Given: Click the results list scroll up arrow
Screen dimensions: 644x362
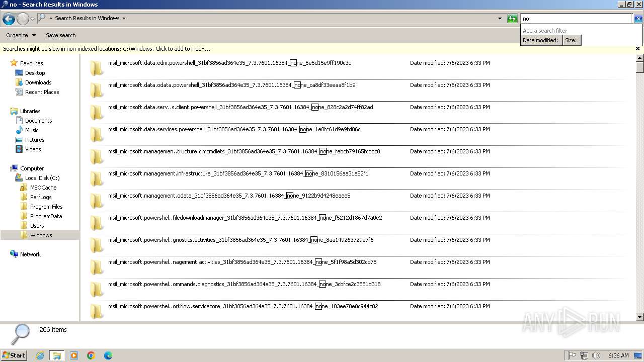Looking at the screenshot, I should coord(640,57).
